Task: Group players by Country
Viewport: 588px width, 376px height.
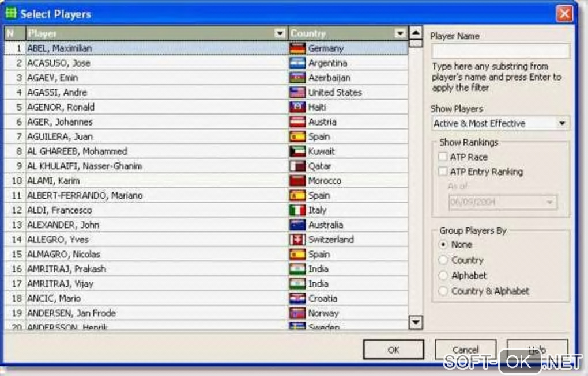Action: pos(443,260)
